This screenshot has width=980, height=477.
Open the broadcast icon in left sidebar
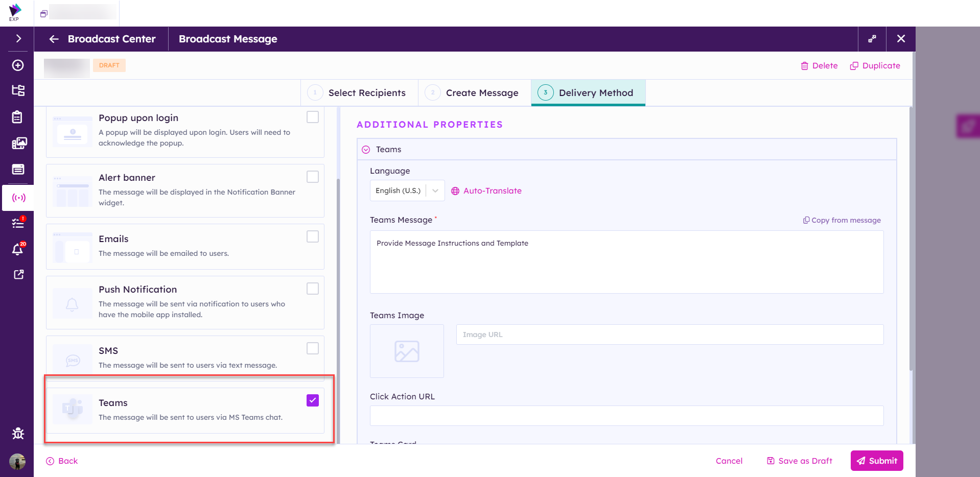18,198
